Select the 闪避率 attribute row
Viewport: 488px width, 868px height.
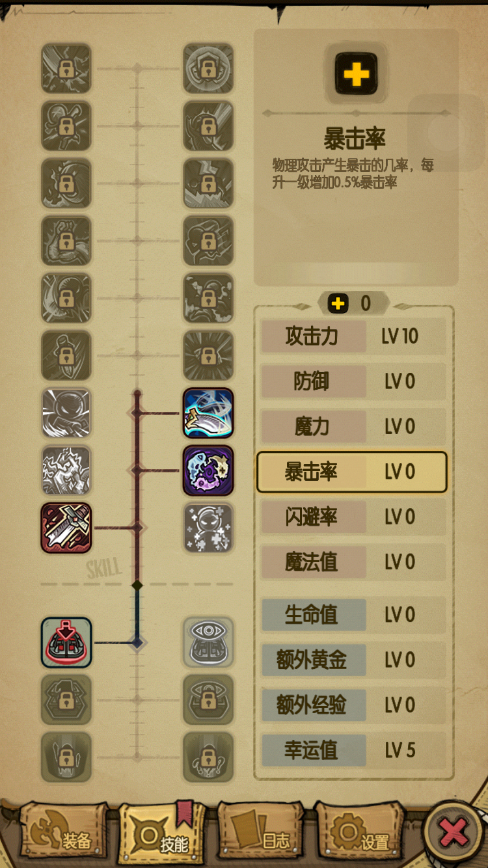(x=353, y=517)
